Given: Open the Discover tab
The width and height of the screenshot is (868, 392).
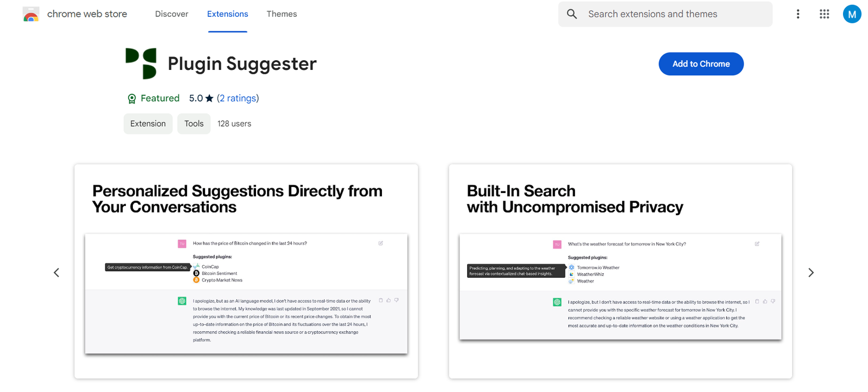Looking at the screenshot, I should [x=171, y=14].
